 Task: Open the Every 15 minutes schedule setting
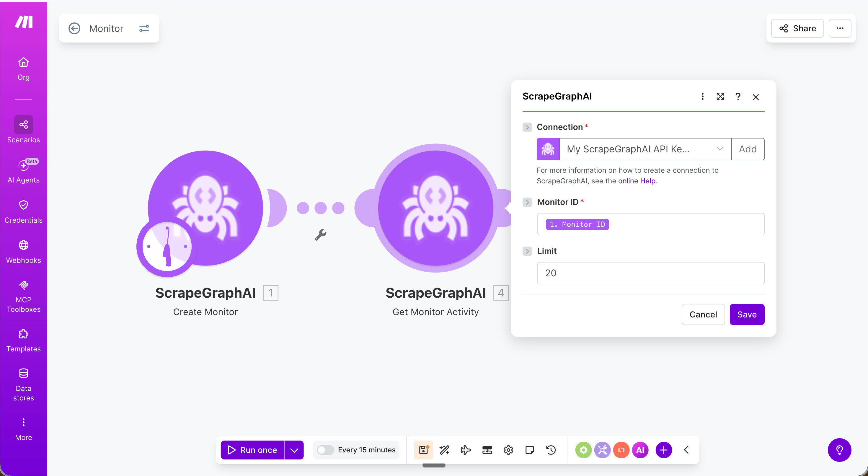tap(367, 450)
